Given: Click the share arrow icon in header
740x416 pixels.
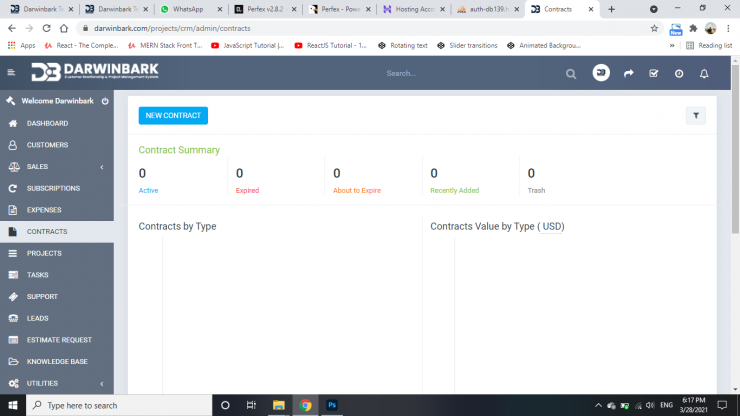Looking at the screenshot, I should pyautogui.click(x=628, y=73).
